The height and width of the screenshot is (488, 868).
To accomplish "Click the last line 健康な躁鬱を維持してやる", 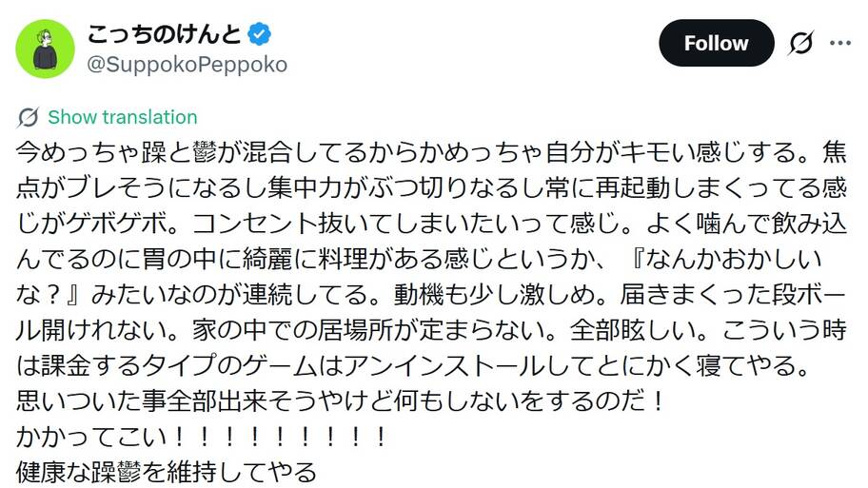I will pyautogui.click(x=166, y=471).
